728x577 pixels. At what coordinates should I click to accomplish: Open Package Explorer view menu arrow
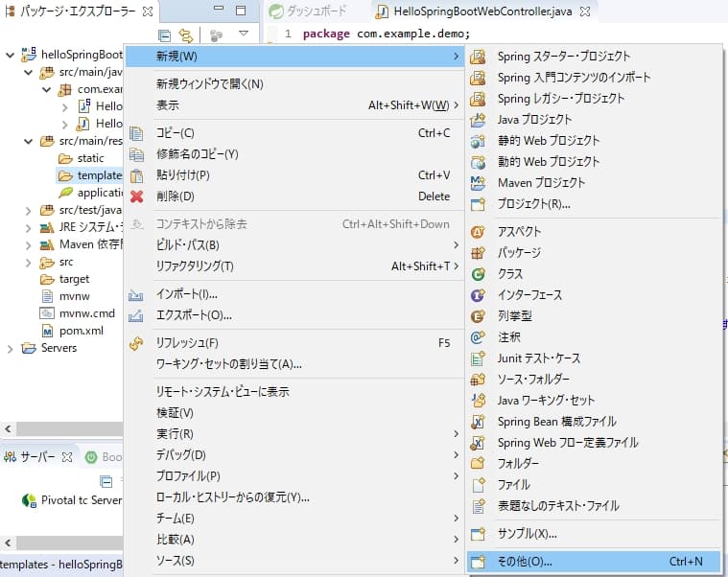(244, 34)
